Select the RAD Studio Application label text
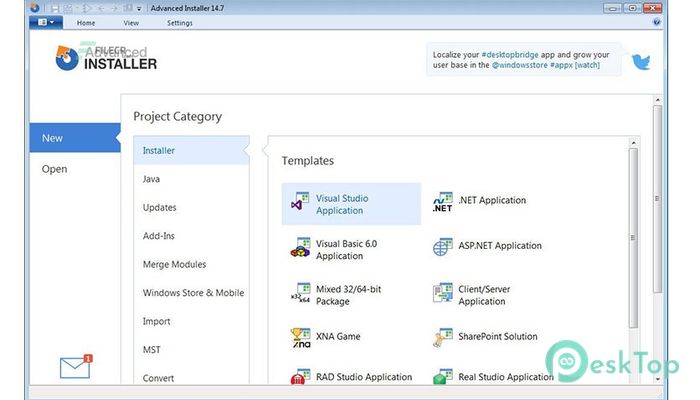This screenshot has width=700, height=400. [364, 377]
